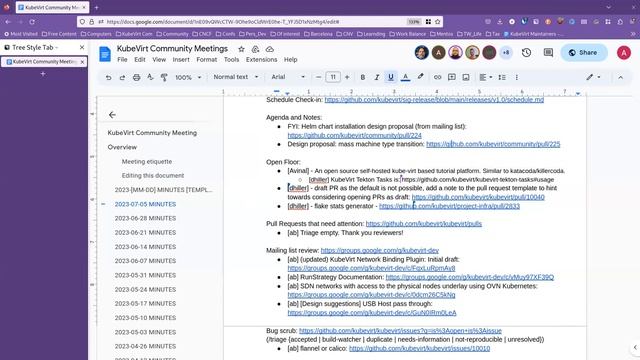640x360 pixels.
Task: Close the document outline with back arrow
Action: click(x=112, y=115)
